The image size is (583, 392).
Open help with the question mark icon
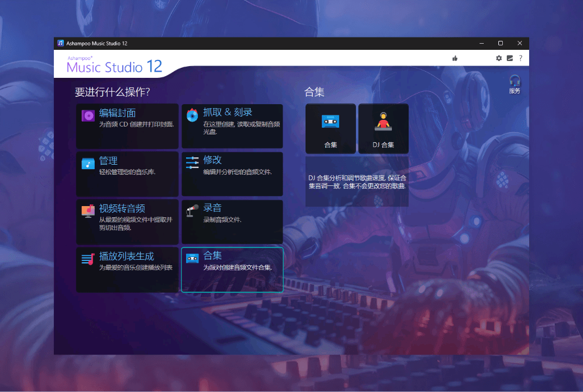[x=521, y=58]
